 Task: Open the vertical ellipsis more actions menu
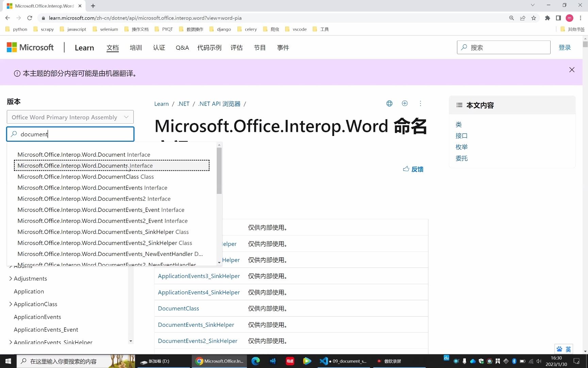click(x=420, y=103)
